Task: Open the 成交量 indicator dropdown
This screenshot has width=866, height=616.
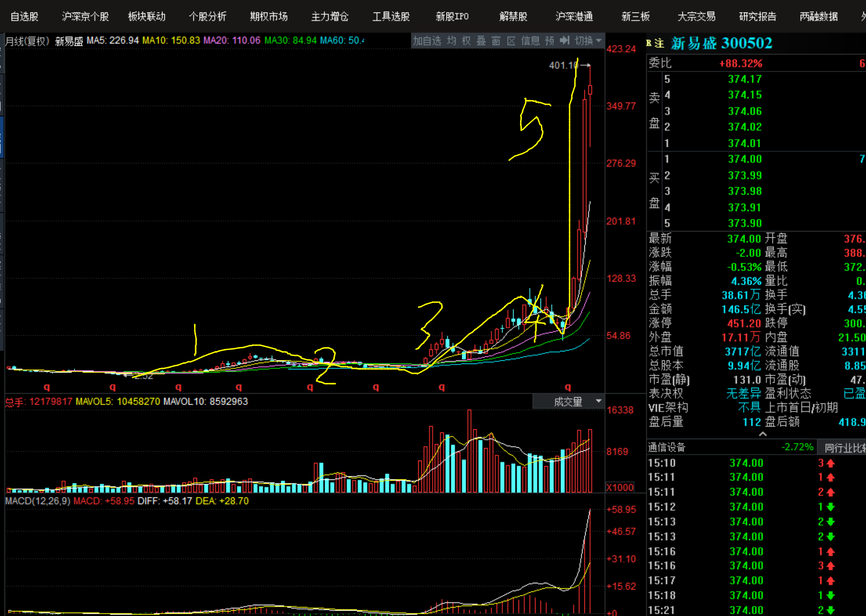Action: tap(568, 402)
